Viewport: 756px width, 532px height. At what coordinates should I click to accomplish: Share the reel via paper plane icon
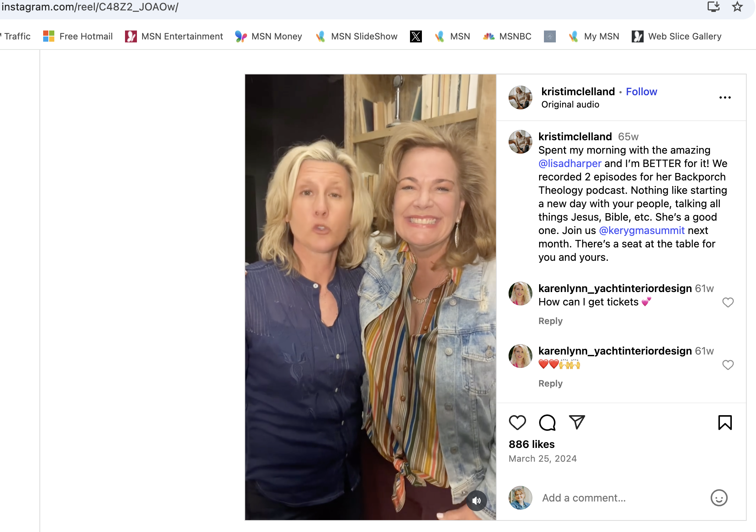click(577, 422)
